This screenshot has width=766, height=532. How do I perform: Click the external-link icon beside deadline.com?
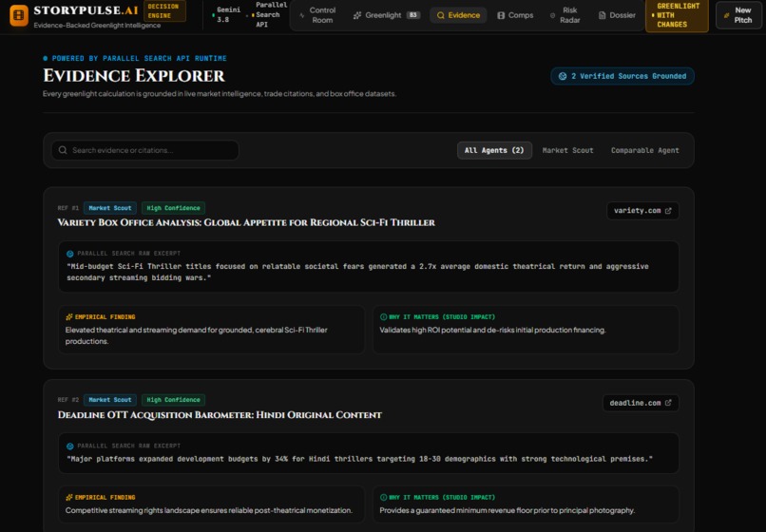pyautogui.click(x=668, y=403)
